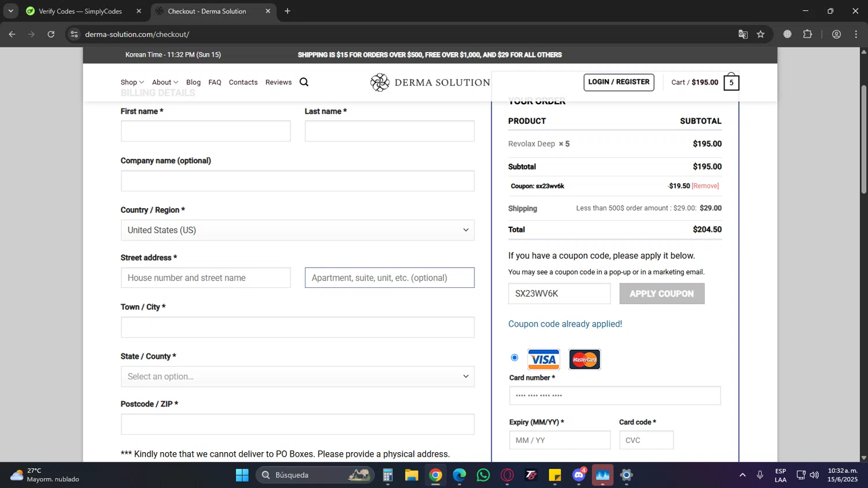Open the browser extensions puzzle icon
The height and width of the screenshot is (488, 868).
click(x=808, y=34)
